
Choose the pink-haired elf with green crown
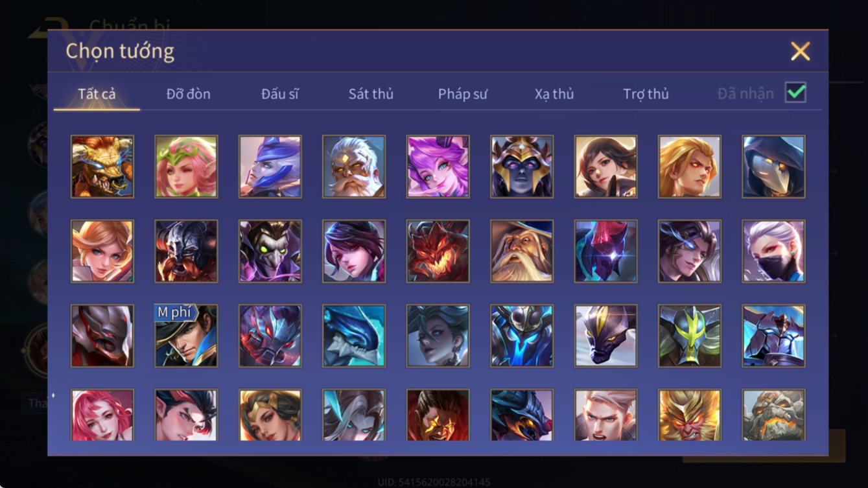point(186,167)
